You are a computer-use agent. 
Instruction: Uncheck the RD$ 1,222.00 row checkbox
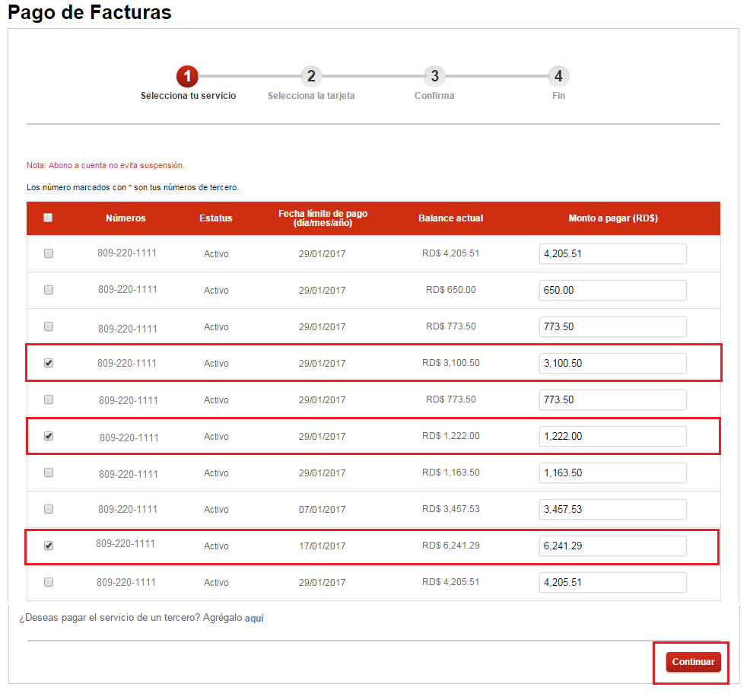tap(49, 436)
